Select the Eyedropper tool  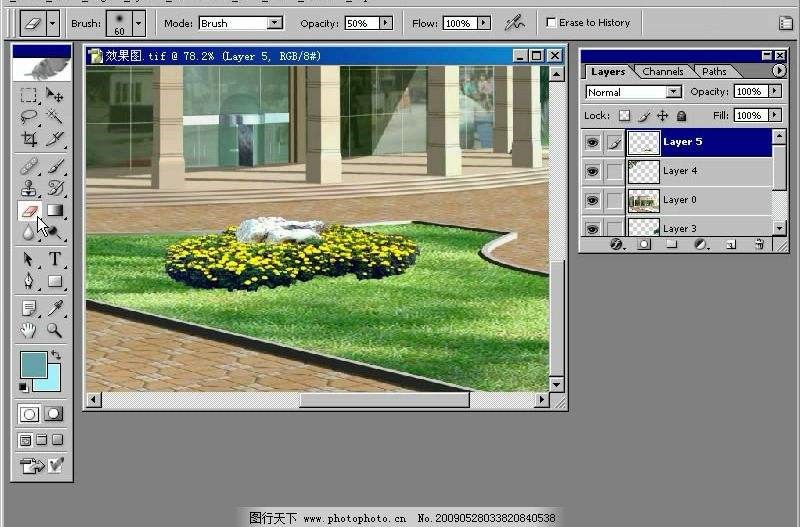55,308
